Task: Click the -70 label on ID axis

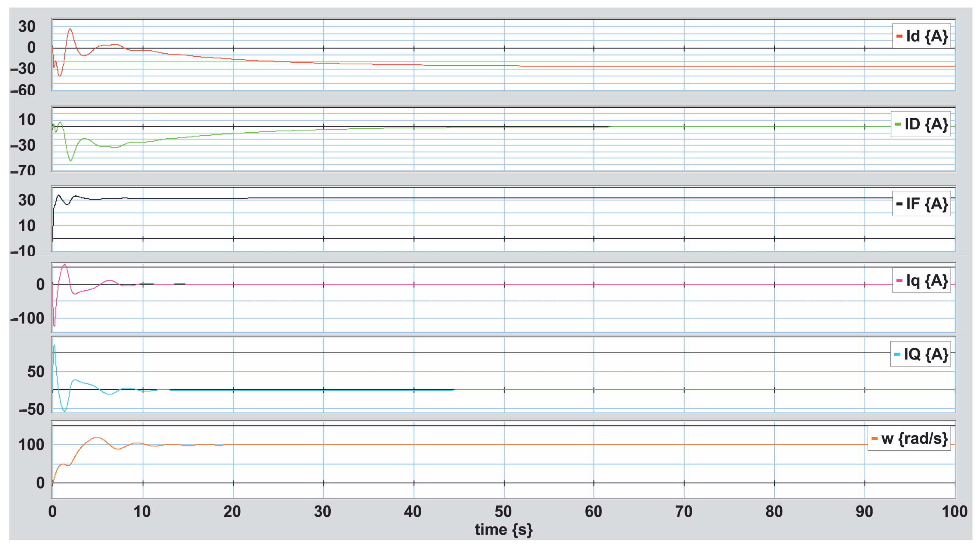Action: pyautogui.click(x=23, y=171)
